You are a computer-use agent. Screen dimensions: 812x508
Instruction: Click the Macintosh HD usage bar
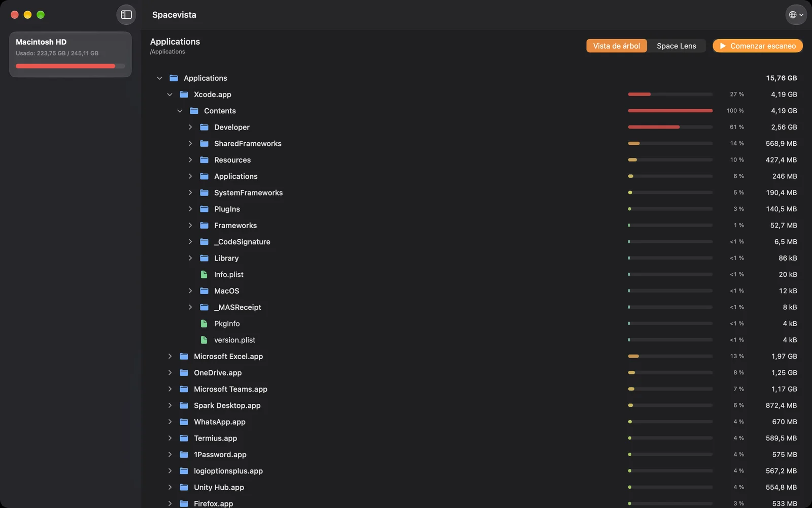[x=70, y=66]
